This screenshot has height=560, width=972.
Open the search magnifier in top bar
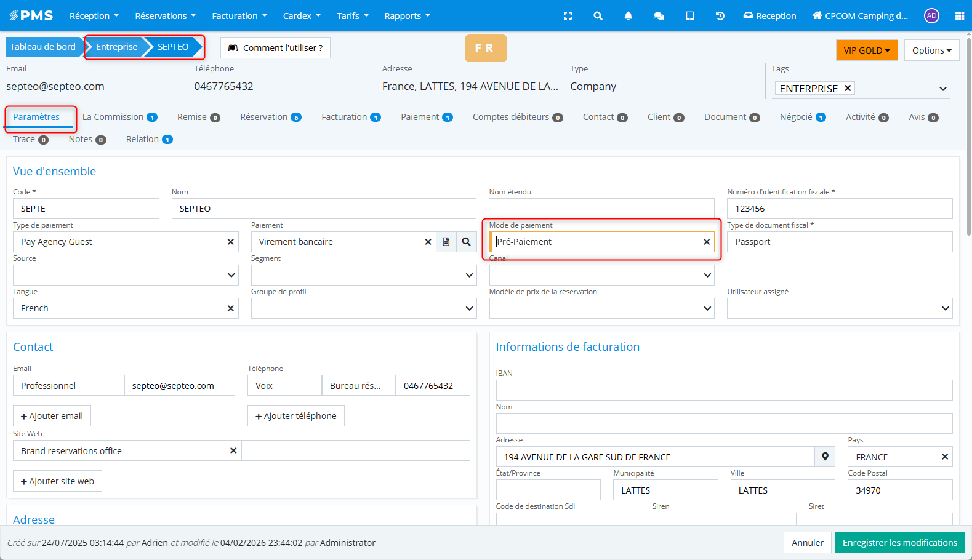[x=598, y=16]
